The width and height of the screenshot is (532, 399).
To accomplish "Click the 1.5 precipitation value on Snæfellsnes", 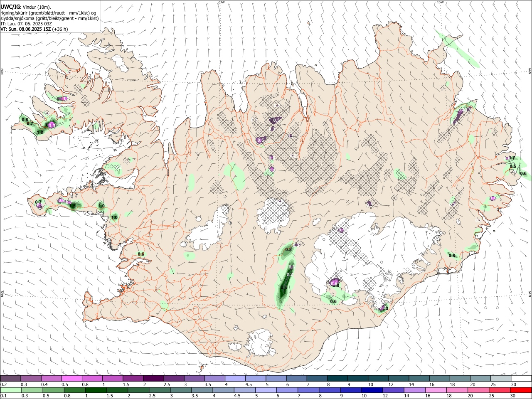I will click(x=72, y=206).
